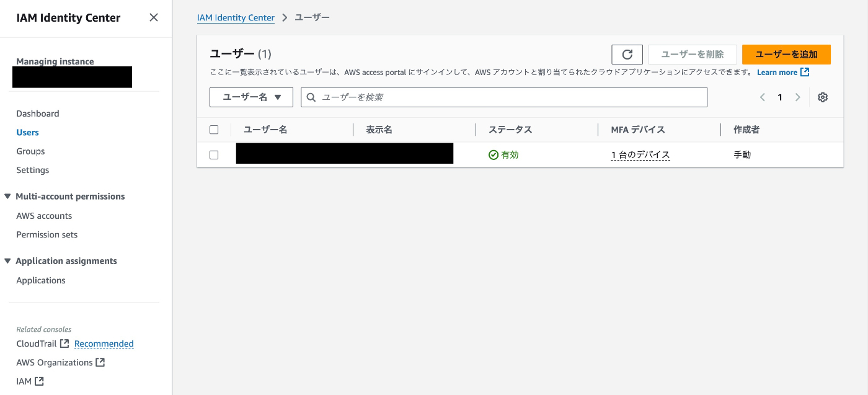Click the ステータス column header
This screenshot has height=395, width=868.
tap(510, 130)
